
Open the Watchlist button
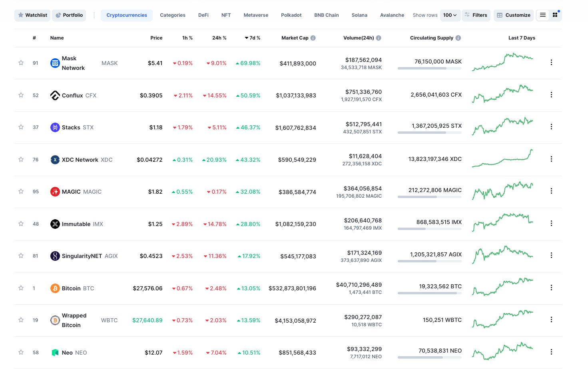coord(32,15)
